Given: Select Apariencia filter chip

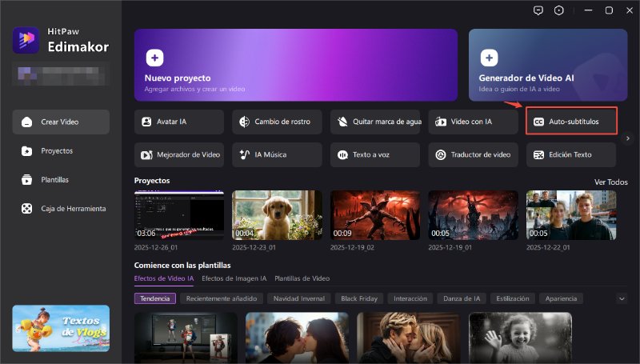Looking at the screenshot, I should 562,298.
